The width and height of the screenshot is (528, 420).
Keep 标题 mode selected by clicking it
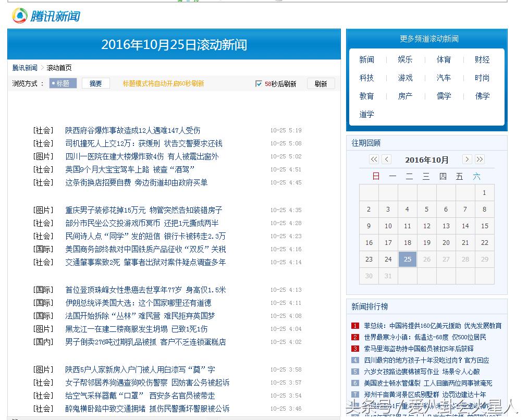pos(63,83)
